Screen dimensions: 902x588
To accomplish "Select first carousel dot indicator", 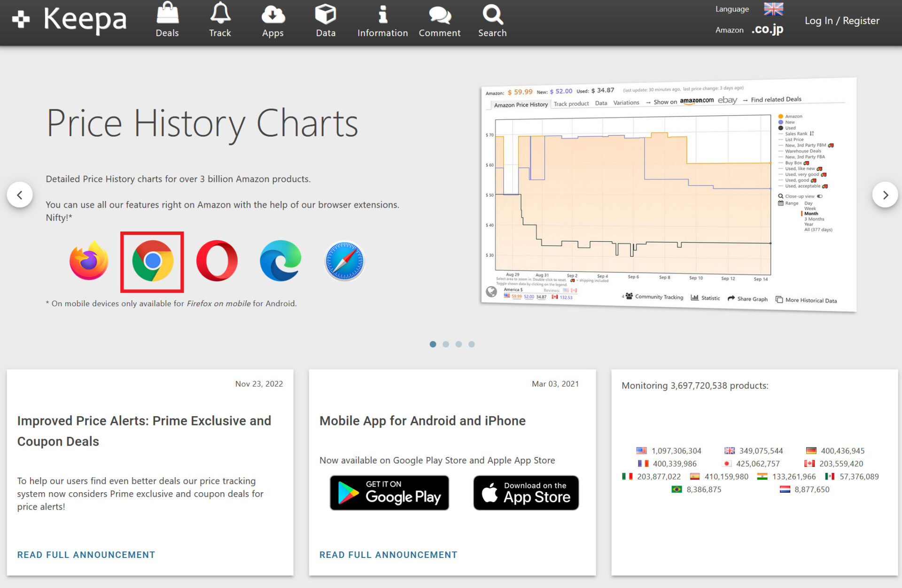I will coord(433,344).
